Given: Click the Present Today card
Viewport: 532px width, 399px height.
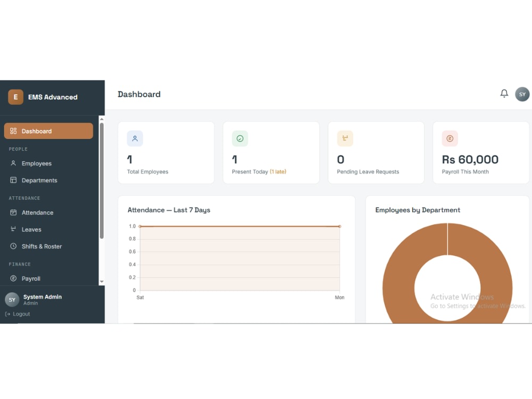Looking at the screenshot, I should click(x=271, y=152).
